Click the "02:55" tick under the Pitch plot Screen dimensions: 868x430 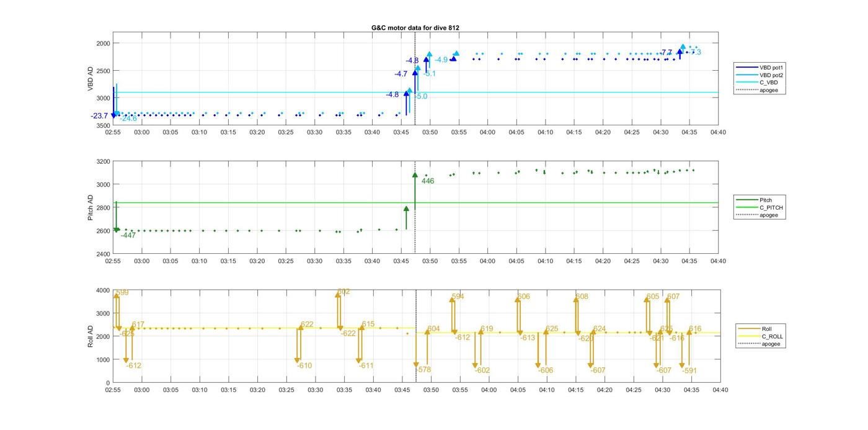click(113, 261)
